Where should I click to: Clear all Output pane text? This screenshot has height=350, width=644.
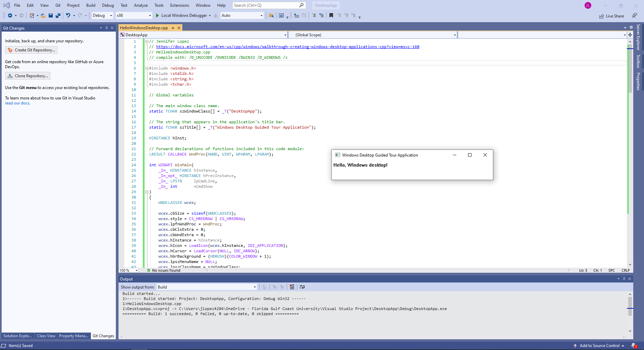click(292, 287)
